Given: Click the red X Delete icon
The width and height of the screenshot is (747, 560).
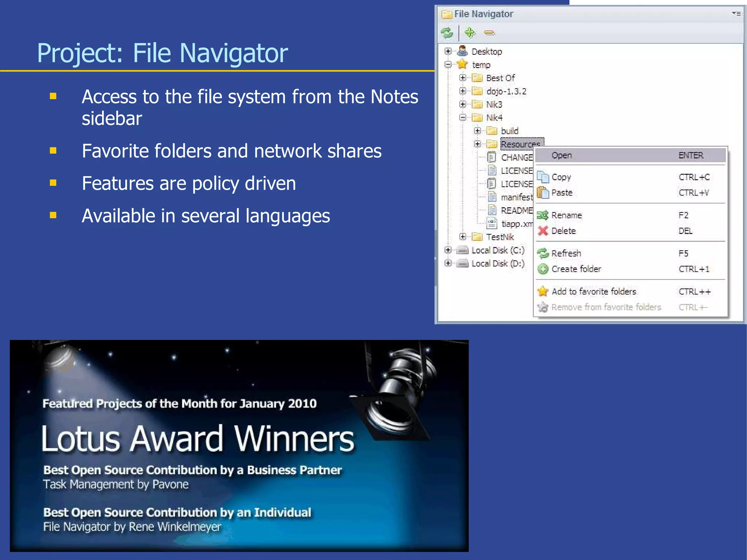Looking at the screenshot, I should pos(543,231).
